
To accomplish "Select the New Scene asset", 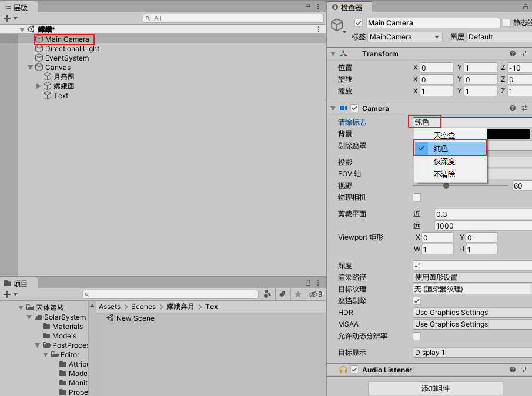I will point(131,318).
